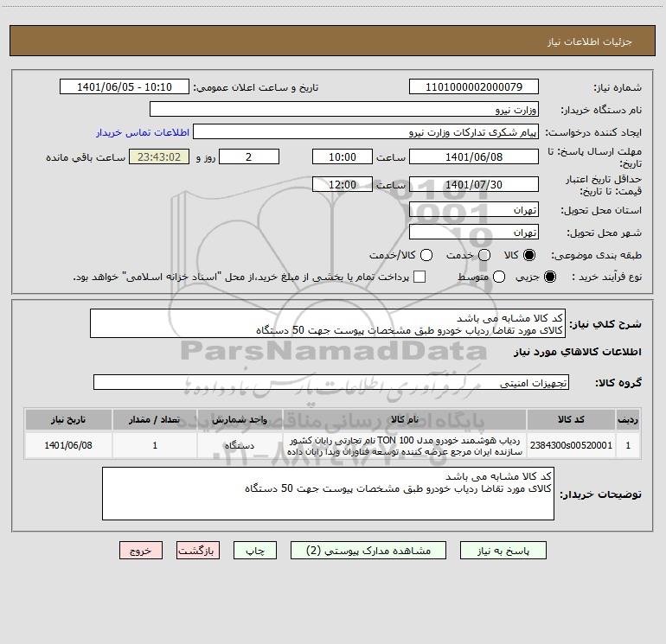Click the خروج exit button
The image size is (666, 644).
coord(141,550)
